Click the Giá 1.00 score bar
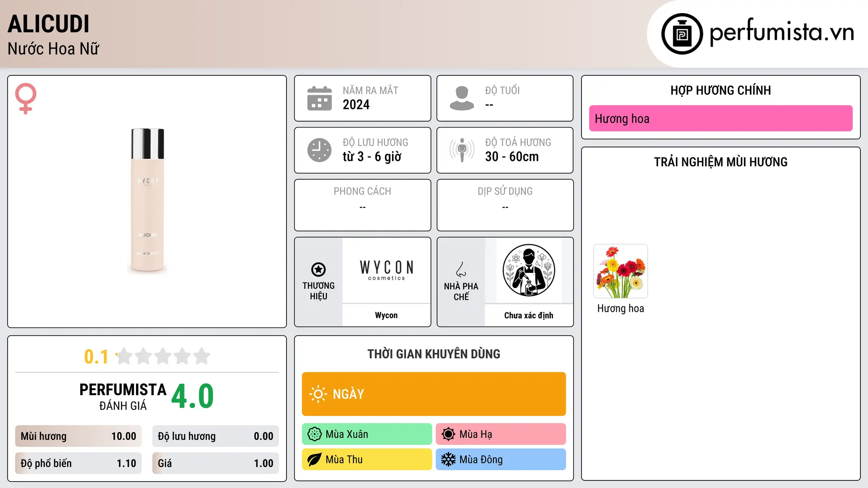This screenshot has height=488, width=868. 216,463
